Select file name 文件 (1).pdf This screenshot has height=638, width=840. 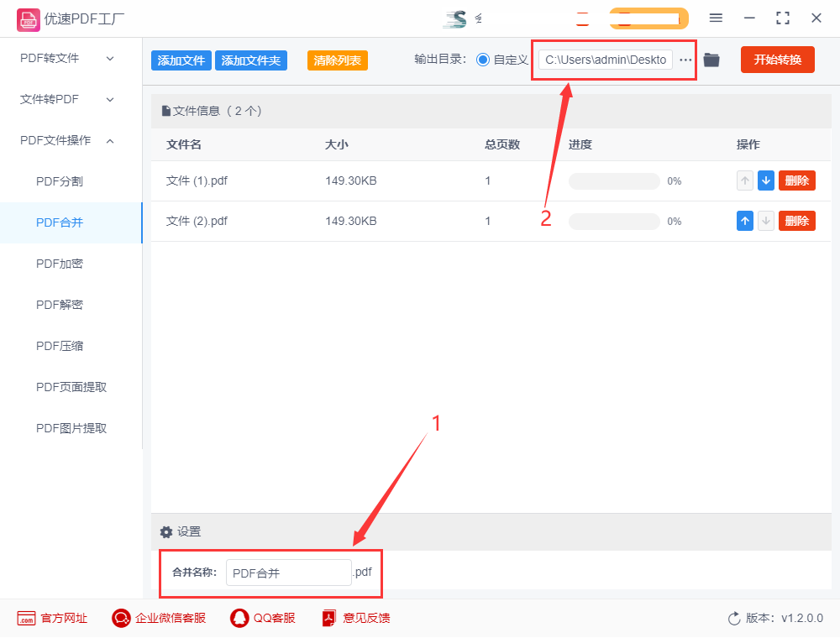(197, 181)
